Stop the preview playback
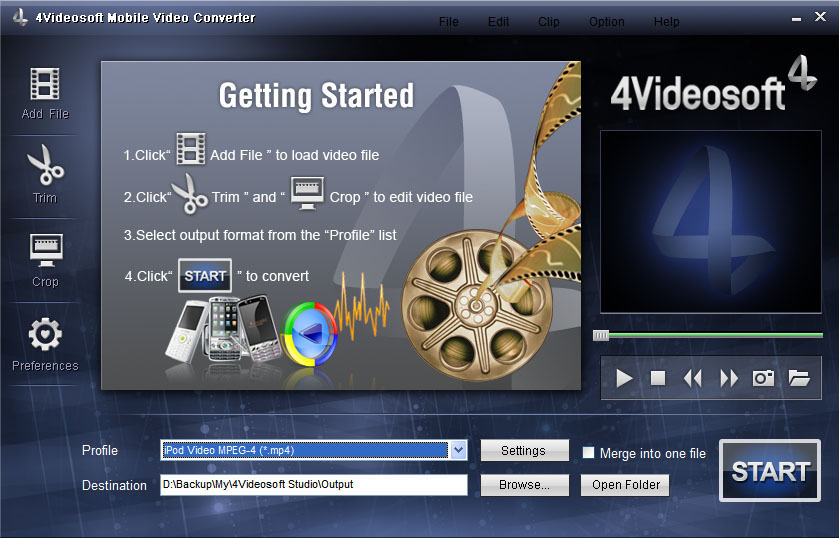This screenshot has width=840, height=538. pos(658,378)
